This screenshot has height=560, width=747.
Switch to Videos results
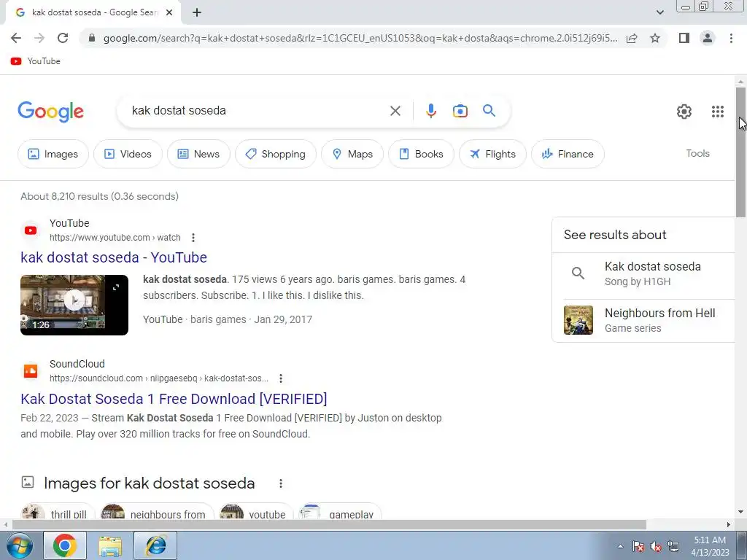click(128, 154)
